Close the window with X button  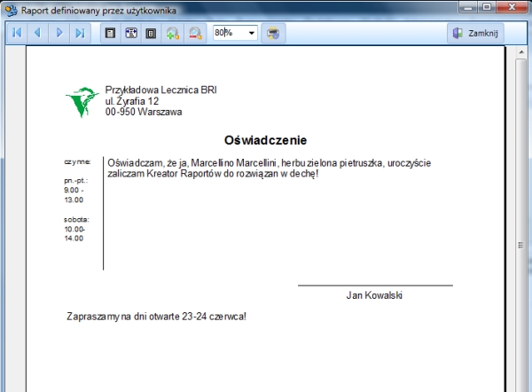point(512,7)
